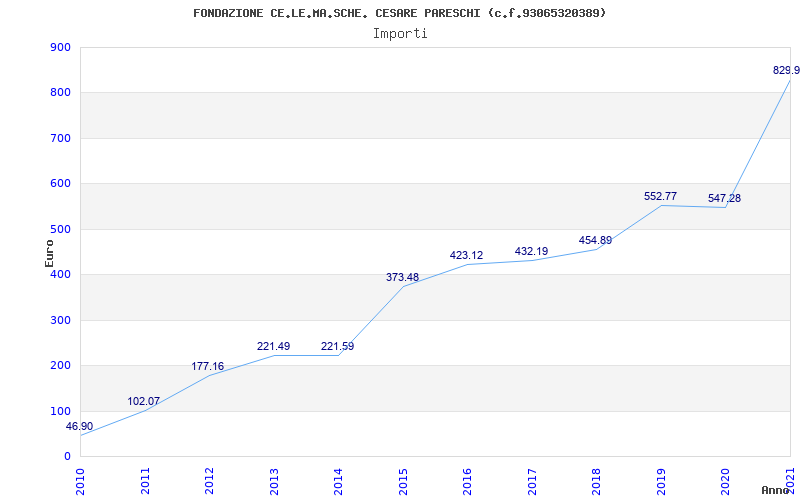Click the 400 value on Euro axis
800x500 pixels.
[x=60, y=274]
